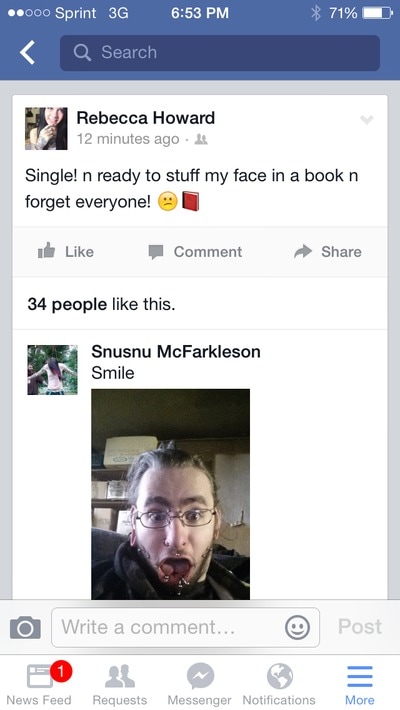Viewport: 400px width, 710px height.
Task: Switch to News Feed tab
Action: tap(39, 684)
